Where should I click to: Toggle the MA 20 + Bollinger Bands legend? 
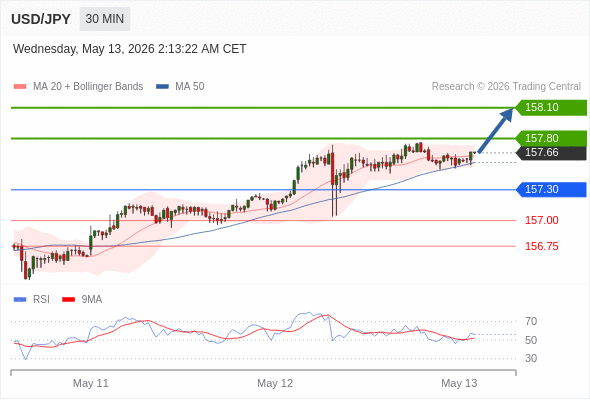coord(78,87)
